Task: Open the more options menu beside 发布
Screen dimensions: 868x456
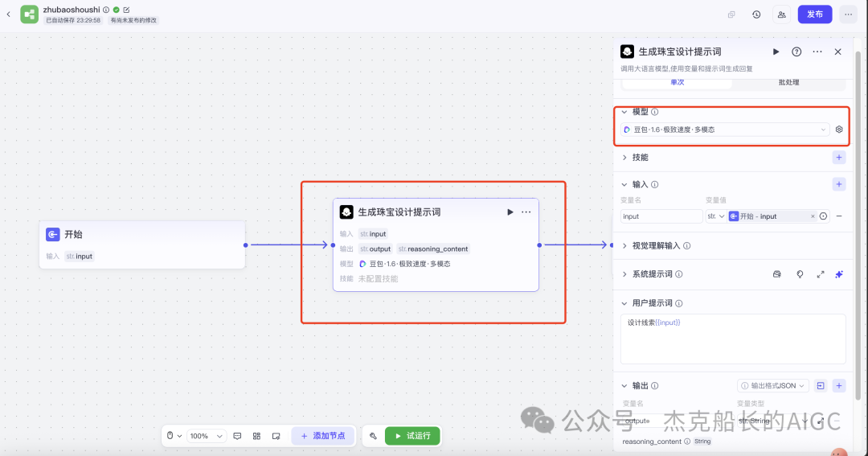Action: [848, 14]
